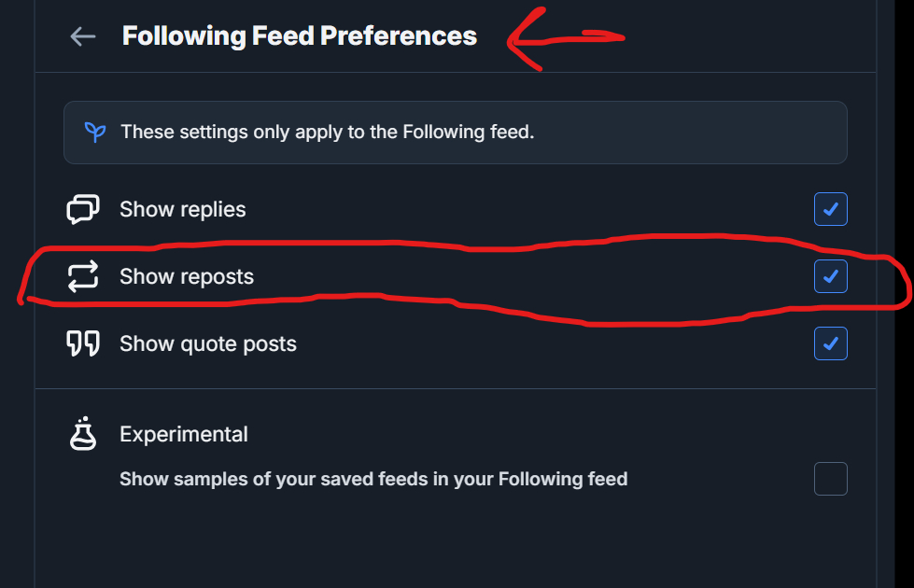Image resolution: width=914 pixels, height=588 pixels.
Task: Turn off the Show quote posts checkbox
Action: pyautogui.click(x=830, y=343)
